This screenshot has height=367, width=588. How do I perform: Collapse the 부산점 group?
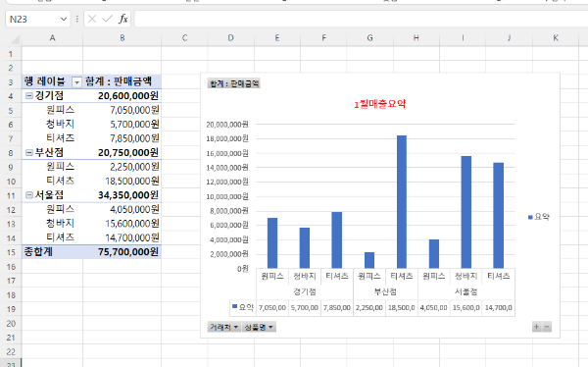click(x=28, y=152)
